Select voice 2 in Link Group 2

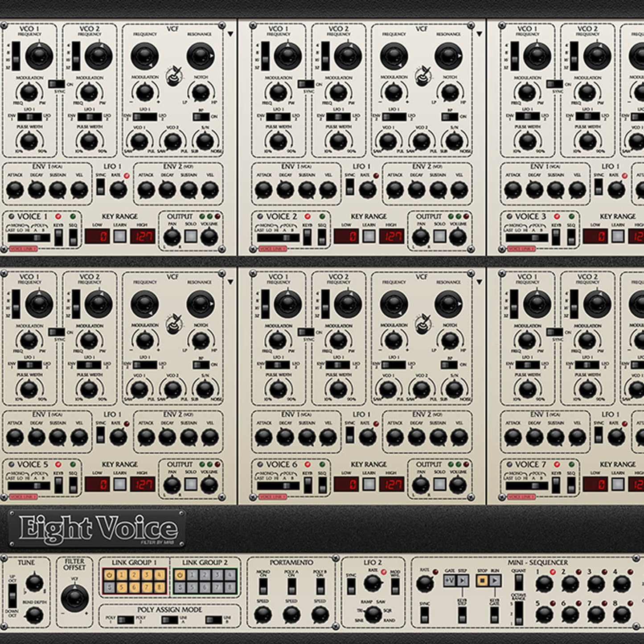205,575
